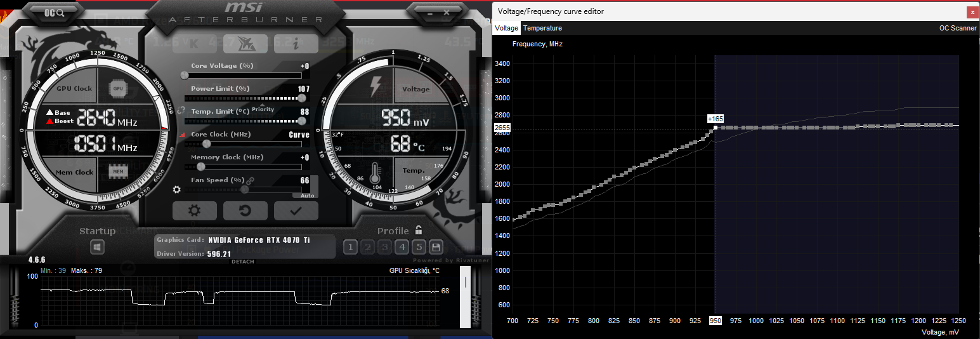The image size is (980, 339).
Task: Open OC Scanner search button
Action: pos(55,12)
